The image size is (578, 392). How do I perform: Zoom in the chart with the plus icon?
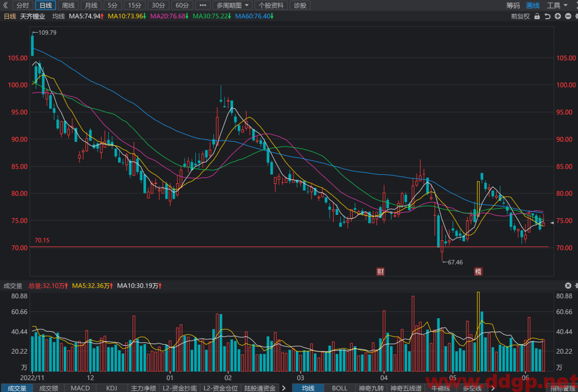point(558,16)
